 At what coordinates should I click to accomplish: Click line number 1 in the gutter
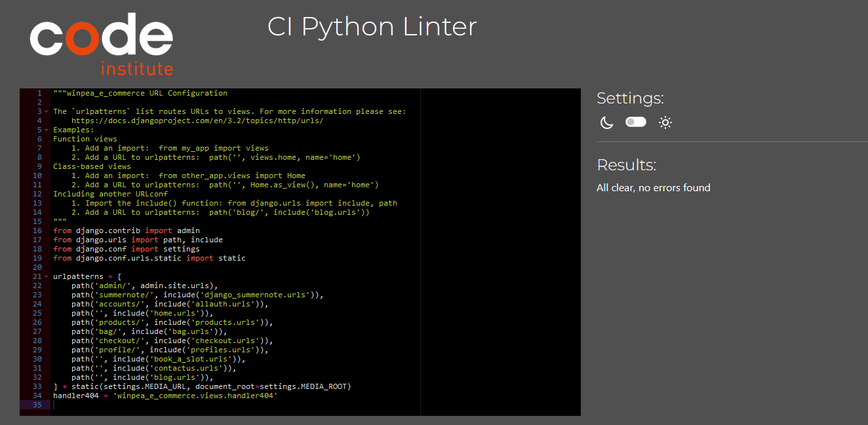click(x=39, y=93)
